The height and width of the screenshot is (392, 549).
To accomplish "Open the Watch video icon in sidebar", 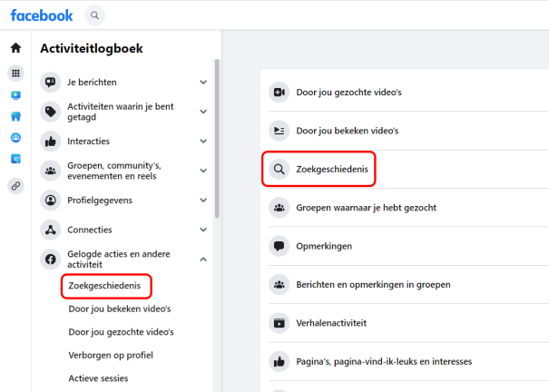I will pos(15,95).
